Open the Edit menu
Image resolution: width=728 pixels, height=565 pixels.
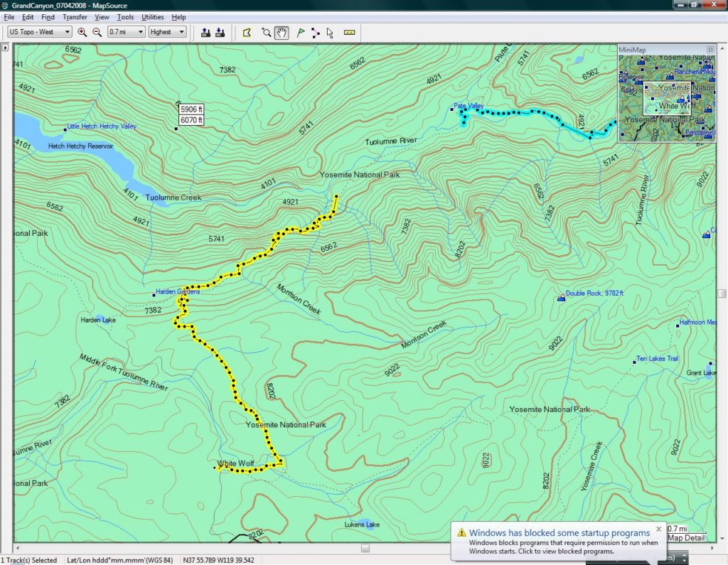click(28, 17)
